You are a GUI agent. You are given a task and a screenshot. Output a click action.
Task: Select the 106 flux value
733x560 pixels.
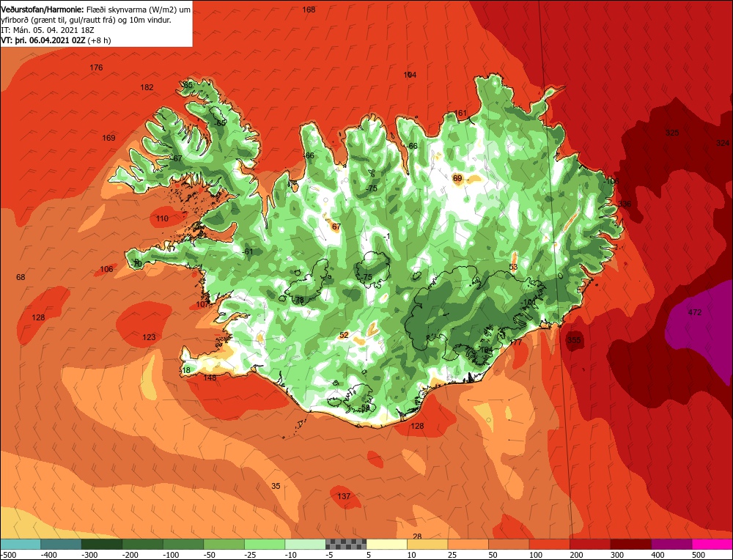pos(106,269)
